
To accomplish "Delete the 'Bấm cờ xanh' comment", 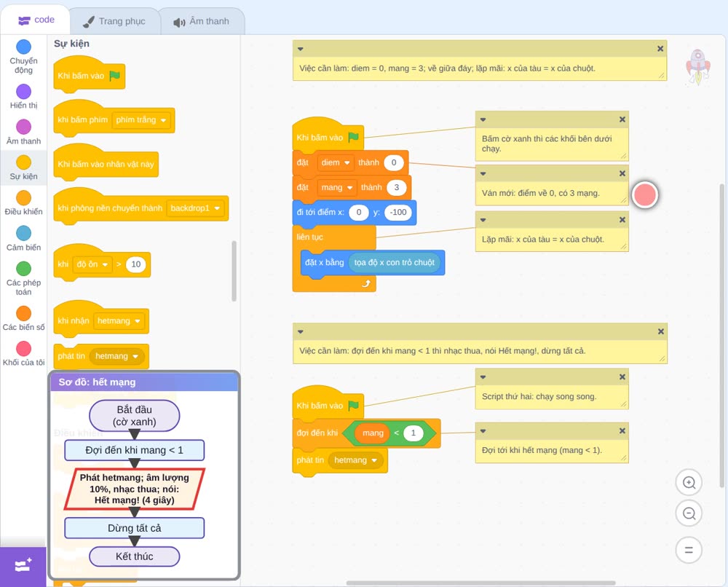I will pyautogui.click(x=622, y=120).
